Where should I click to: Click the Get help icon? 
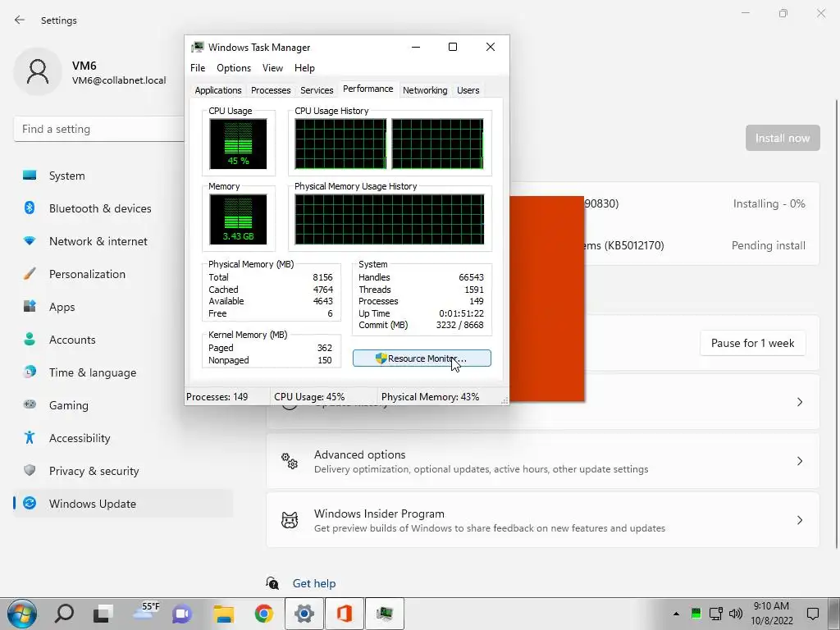[272, 583]
